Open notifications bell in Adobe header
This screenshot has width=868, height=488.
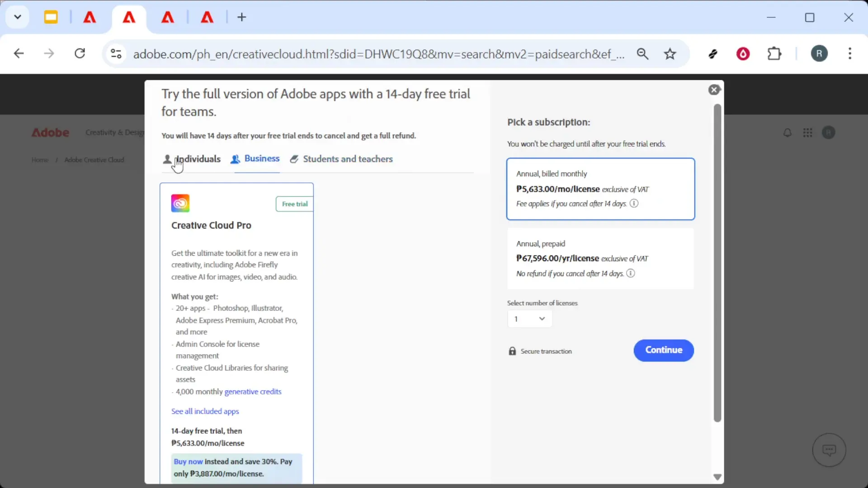click(x=787, y=132)
